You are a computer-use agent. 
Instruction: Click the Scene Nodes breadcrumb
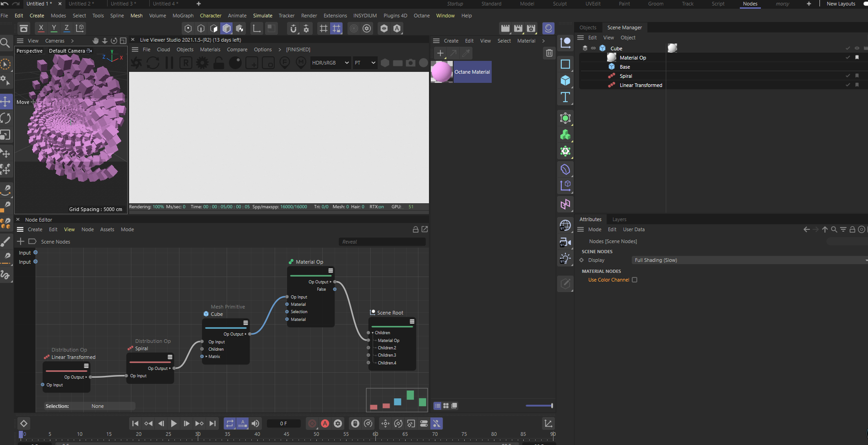(x=55, y=242)
